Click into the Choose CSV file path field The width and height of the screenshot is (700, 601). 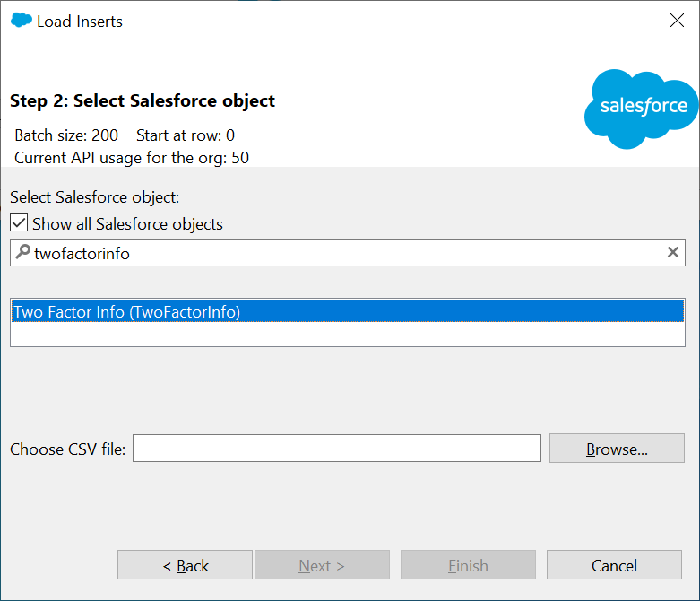coord(336,449)
